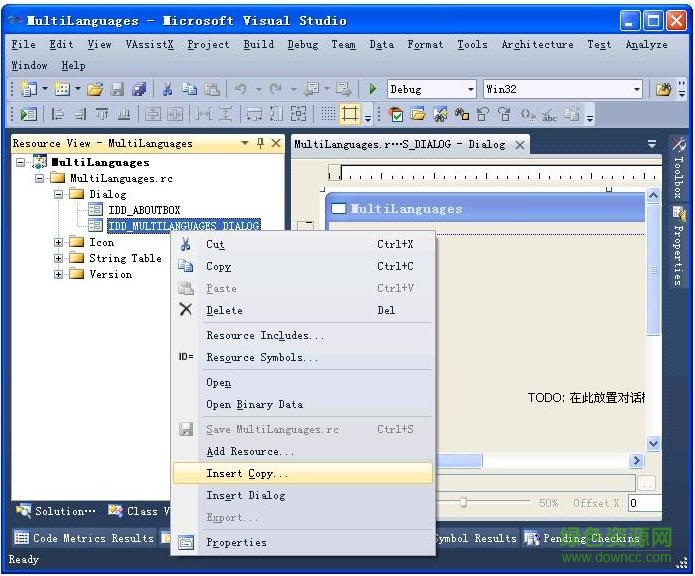Click the Start Debugging green play icon
This screenshot has height=576, width=695.
click(373, 89)
